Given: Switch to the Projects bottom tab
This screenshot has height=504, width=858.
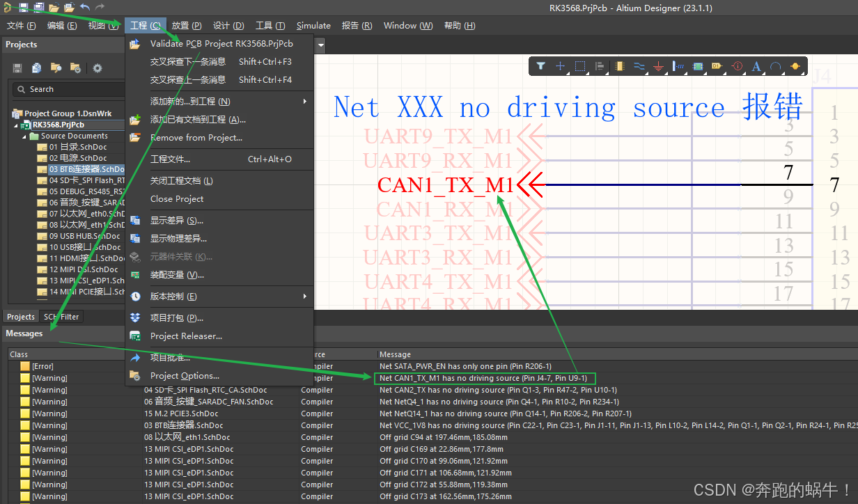Looking at the screenshot, I should click(x=21, y=317).
